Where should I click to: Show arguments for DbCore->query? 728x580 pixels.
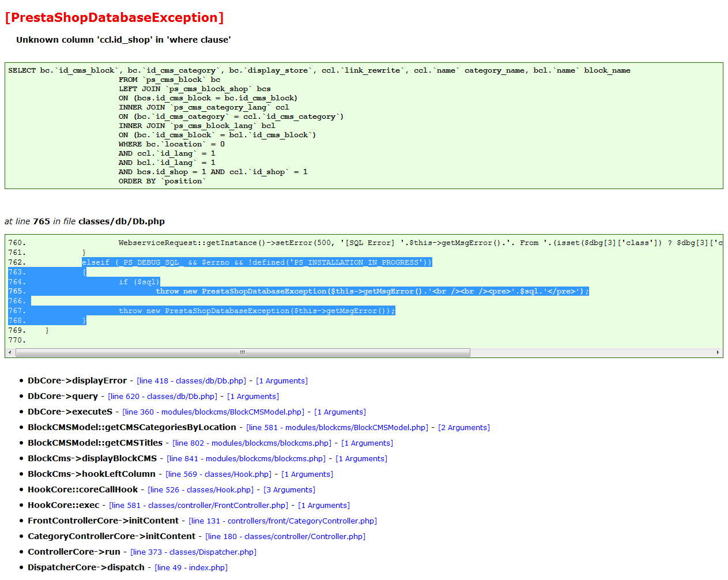coord(253,397)
